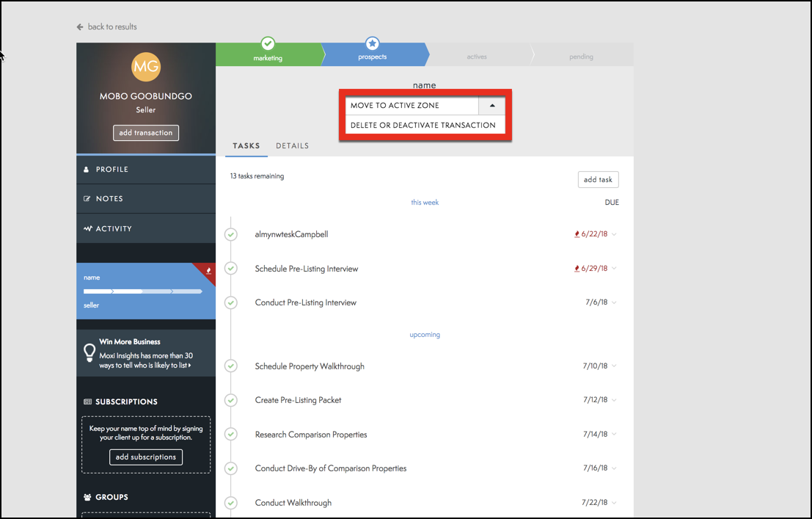Click the name transaction progress bar
Viewport: 812px width, 519px height.
coord(143,291)
